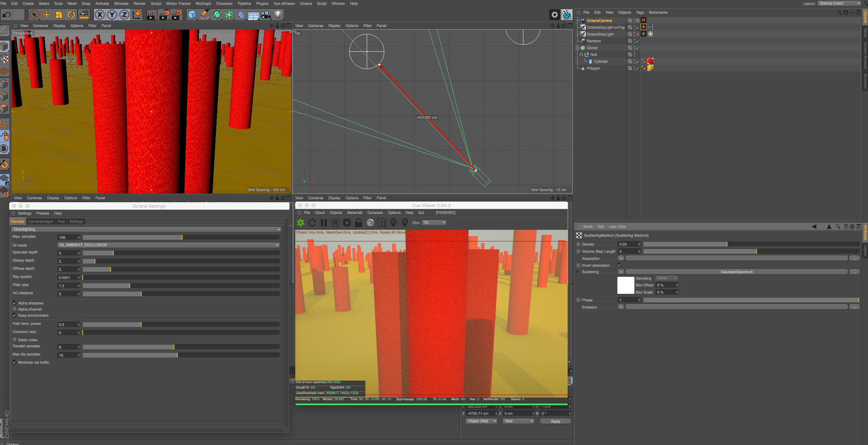
Task: Adjust the Density slider
Action: point(727,244)
